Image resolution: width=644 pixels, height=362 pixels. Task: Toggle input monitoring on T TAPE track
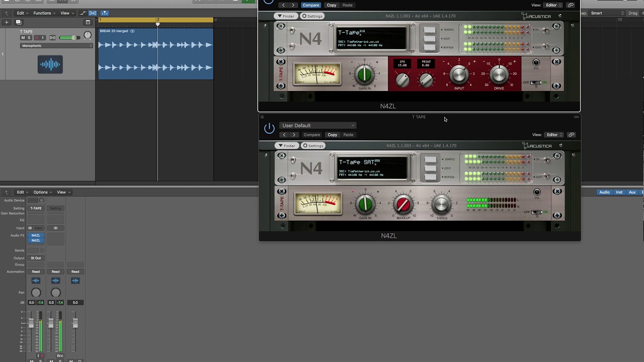coord(43,38)
